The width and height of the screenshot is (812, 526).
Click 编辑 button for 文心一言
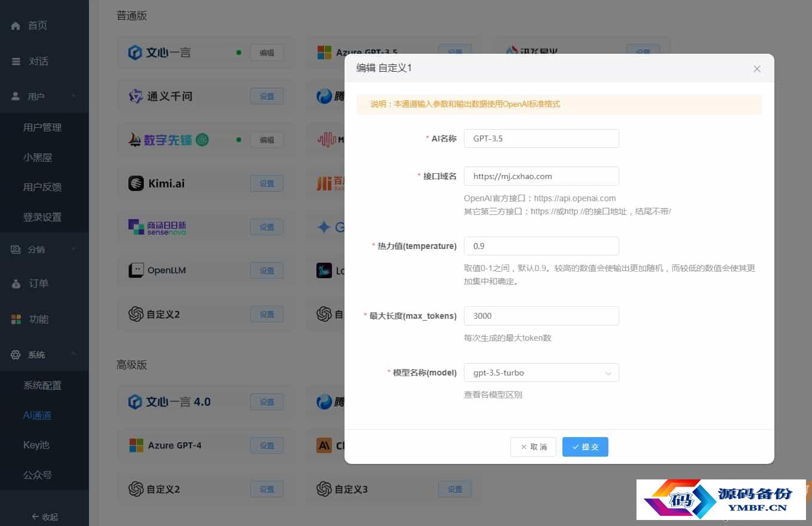(267, 53)
